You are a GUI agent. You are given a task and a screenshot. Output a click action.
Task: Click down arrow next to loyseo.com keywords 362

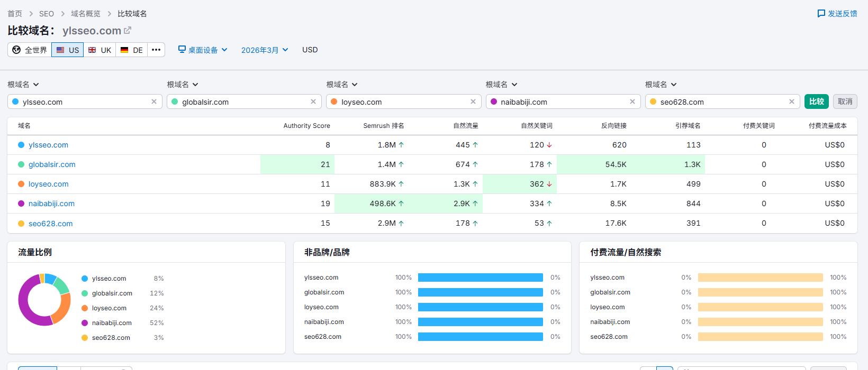(549, 184)
